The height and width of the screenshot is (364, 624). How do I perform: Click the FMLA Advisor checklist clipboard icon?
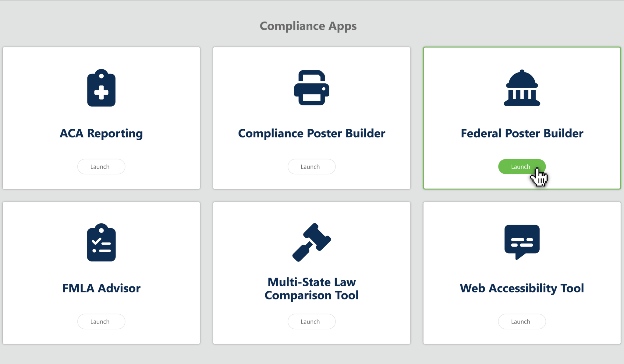click(101, 243)
